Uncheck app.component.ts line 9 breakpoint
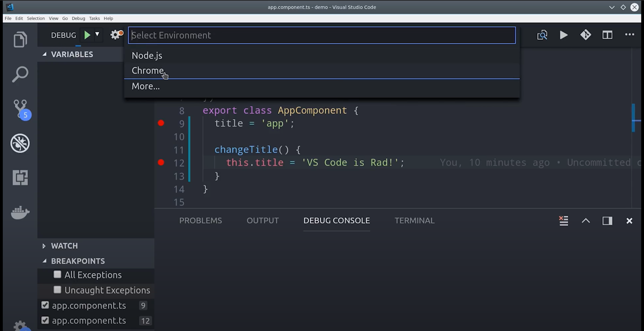Image resolution: width=644 pixels, height=331 pixels. [x=45, y=305]
